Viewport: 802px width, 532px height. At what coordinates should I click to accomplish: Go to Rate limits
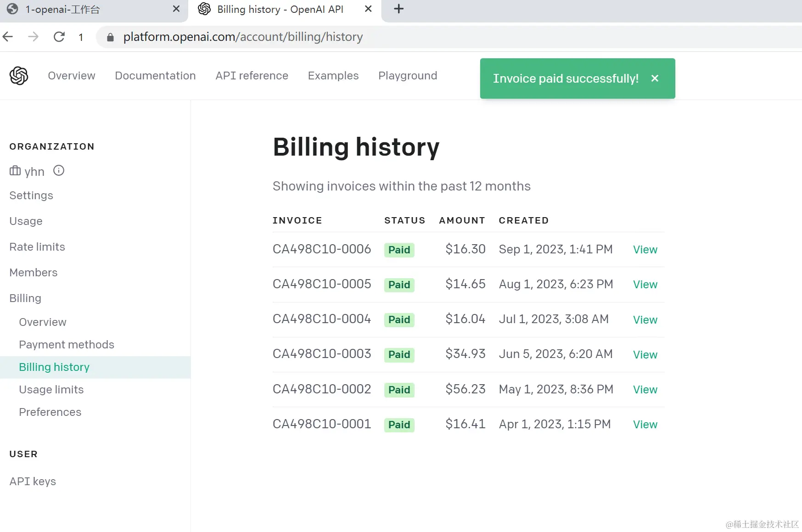coord(37,247)
